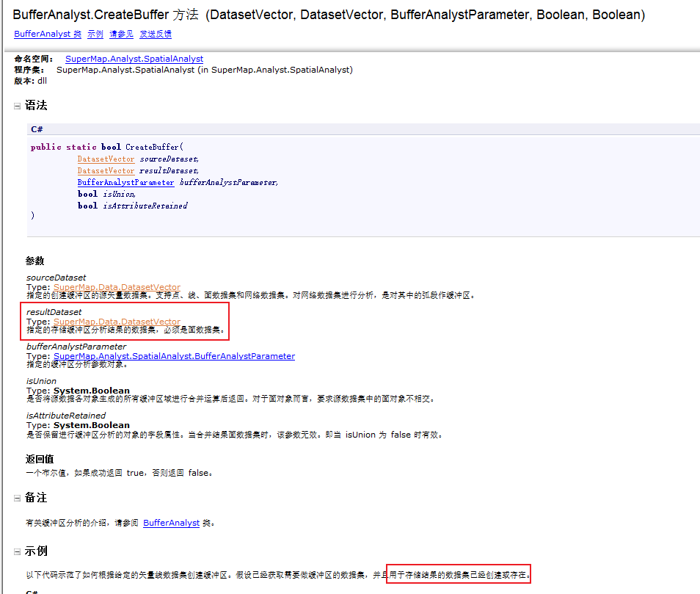The image size is (700, 594).
Task: Open the 请参见 header link
Action: pos(121,34)
